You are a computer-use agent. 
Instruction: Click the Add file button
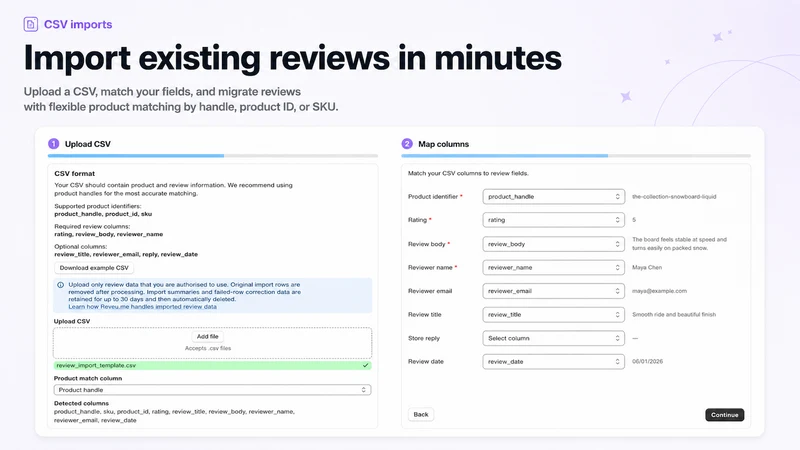tap(208, 337)
